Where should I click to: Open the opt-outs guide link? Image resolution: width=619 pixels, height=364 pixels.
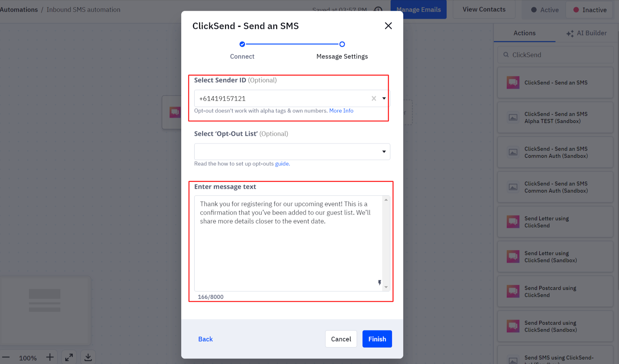(x=282, y=164)
